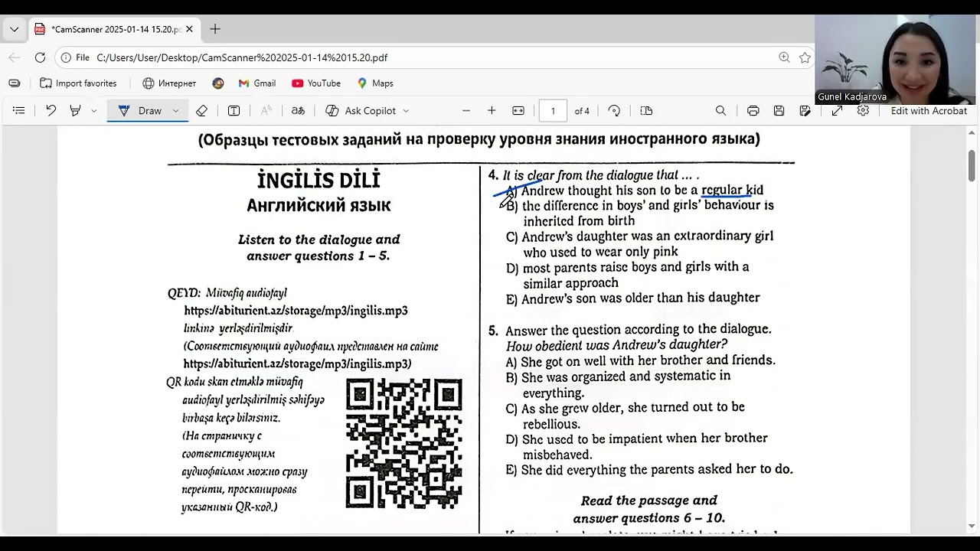Click the Save as icon
This screenshot has width=980, height=551.
click(x=805, y=111)
